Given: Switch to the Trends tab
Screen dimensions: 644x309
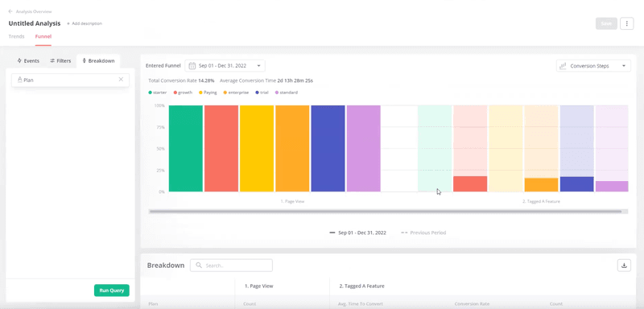Looking at the screenshot, I should (16, 36).
